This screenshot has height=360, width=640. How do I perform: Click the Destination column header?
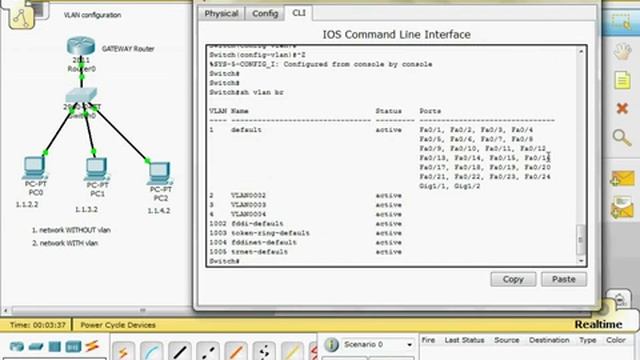pos(549,340)
